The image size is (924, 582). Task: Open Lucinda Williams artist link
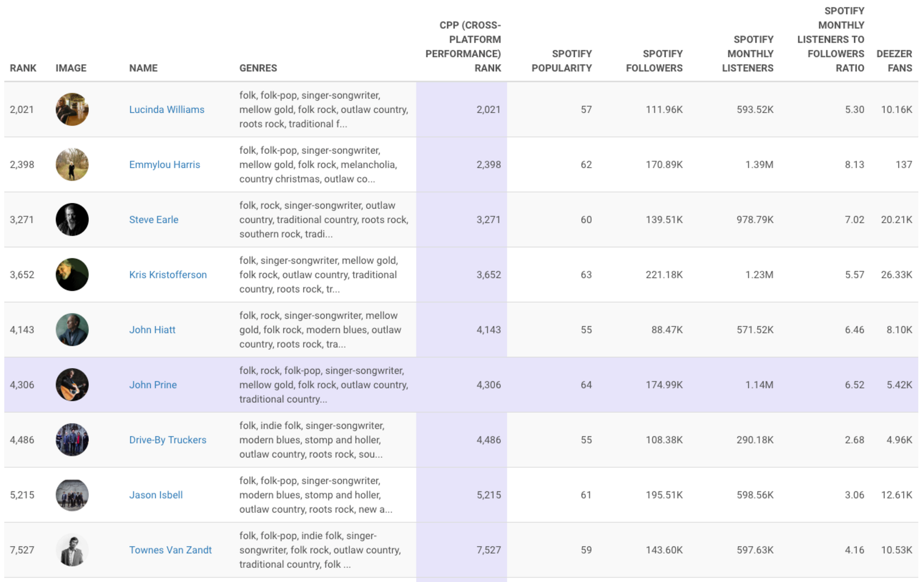coord(166,109)
